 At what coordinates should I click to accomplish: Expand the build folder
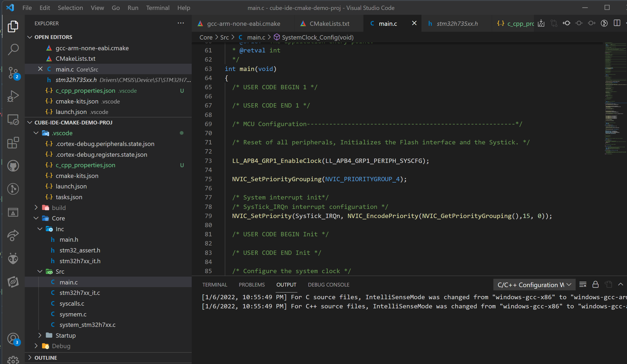(59, 208)
